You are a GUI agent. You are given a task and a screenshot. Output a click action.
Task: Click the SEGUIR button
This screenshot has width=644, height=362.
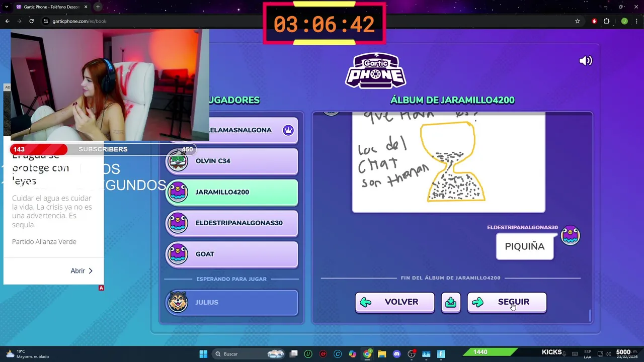[507, 302]
